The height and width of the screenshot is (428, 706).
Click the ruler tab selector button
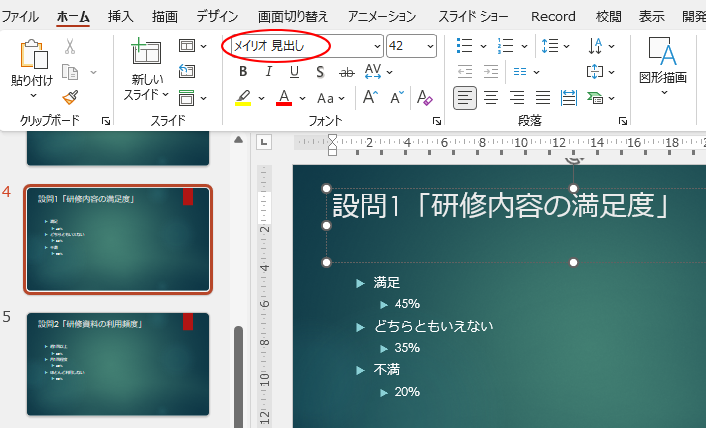[264, 142]
